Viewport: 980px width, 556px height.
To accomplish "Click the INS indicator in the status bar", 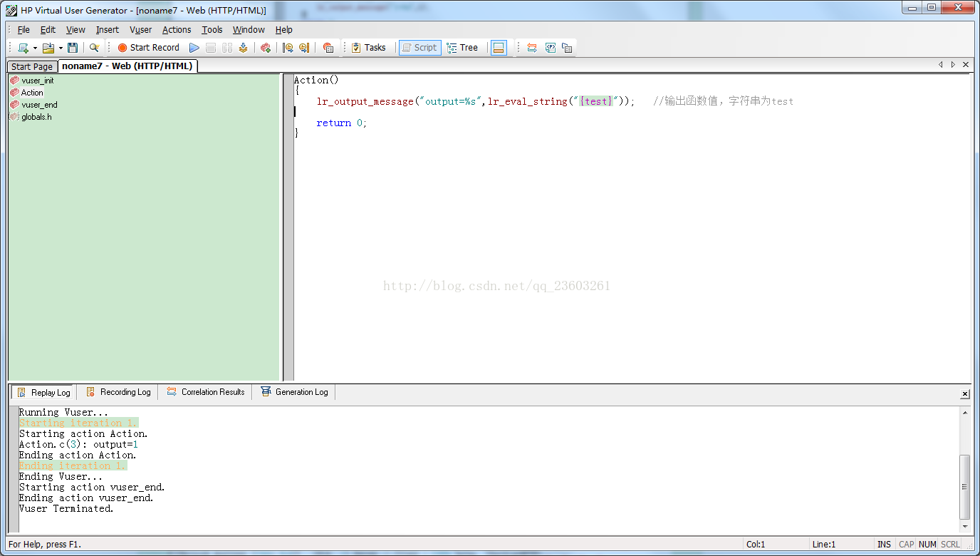I will point(884,545).
